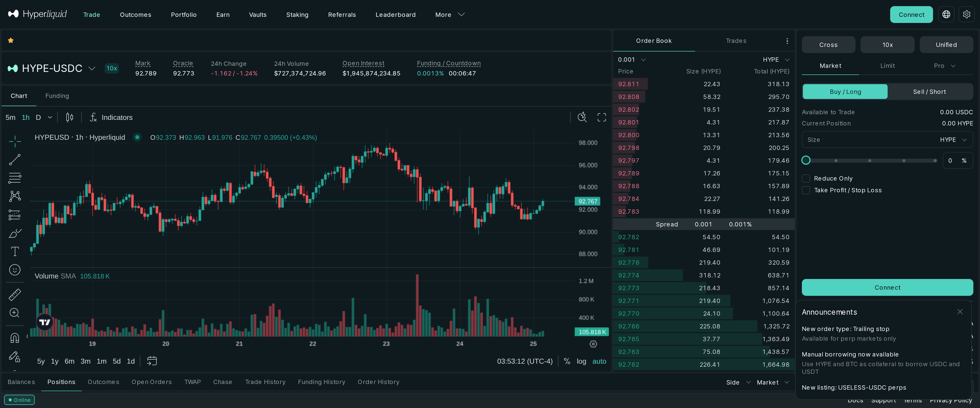Open order book HYPE unit dropdown
Viewport: 980px width, 408px height.
tap(776, 60)
